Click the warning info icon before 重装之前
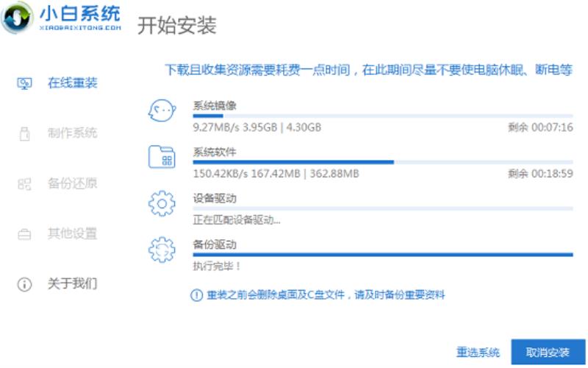The image size is (588, 368). pos(196,295)
